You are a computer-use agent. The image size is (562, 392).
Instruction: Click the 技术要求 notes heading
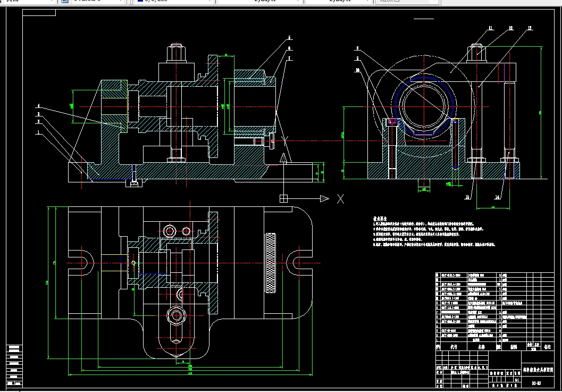pos(380,219)
